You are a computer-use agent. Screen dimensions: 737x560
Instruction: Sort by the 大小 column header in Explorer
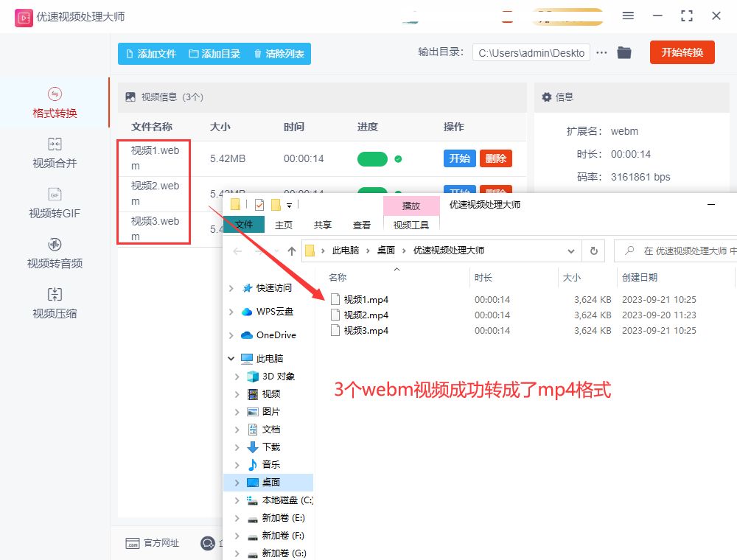(572, 278)
